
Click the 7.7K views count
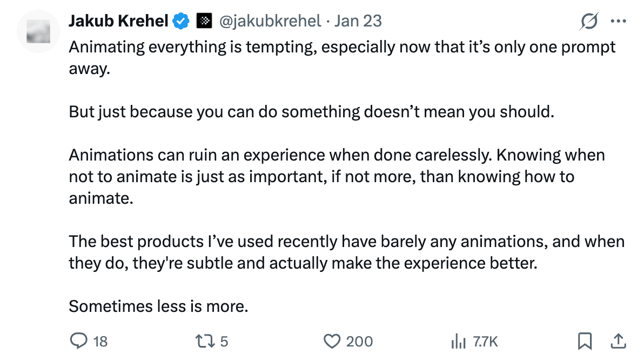tap(485, 342)
